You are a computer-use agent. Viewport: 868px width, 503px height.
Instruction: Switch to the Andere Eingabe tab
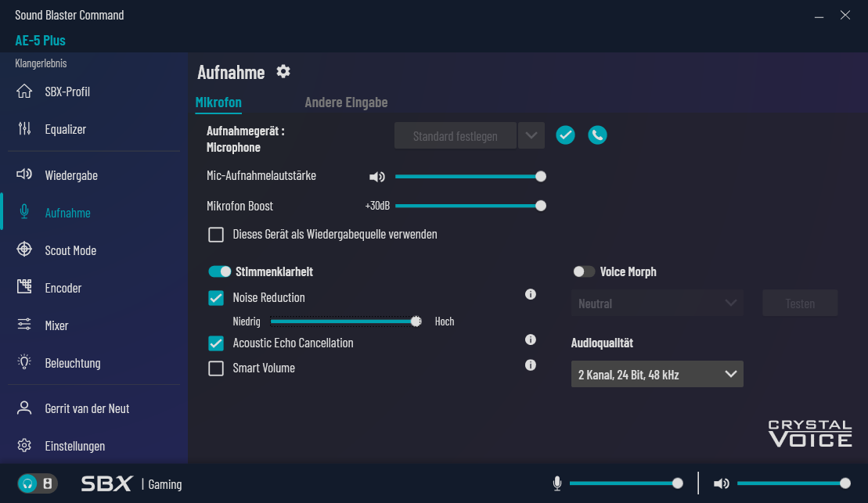click(346, 102)
